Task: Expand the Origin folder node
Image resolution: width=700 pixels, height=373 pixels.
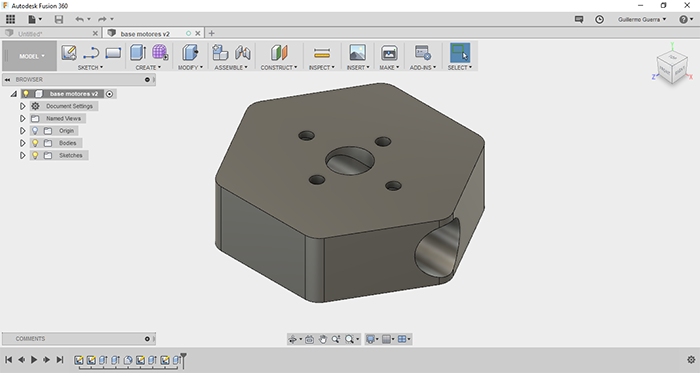Action: click(22, 131)
